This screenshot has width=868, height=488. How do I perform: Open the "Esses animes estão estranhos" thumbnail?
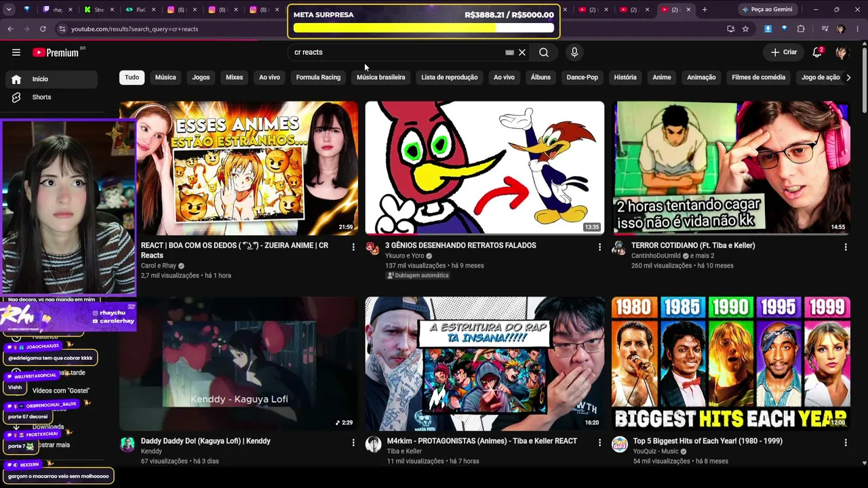239,168
